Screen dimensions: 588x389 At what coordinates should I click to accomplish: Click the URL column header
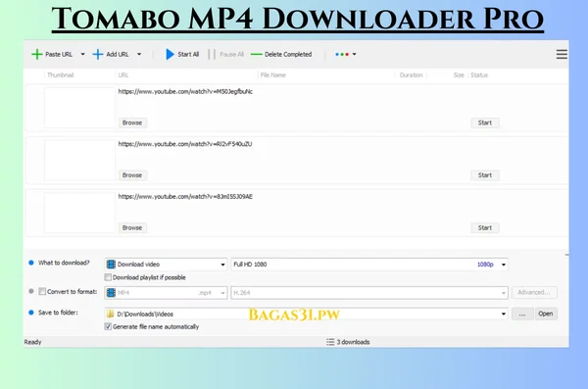click(x=123, y=75)
